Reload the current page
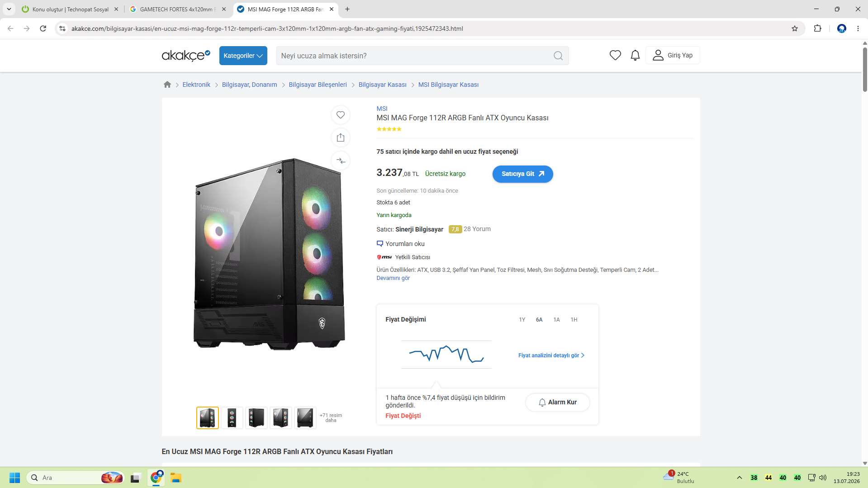 43,28
